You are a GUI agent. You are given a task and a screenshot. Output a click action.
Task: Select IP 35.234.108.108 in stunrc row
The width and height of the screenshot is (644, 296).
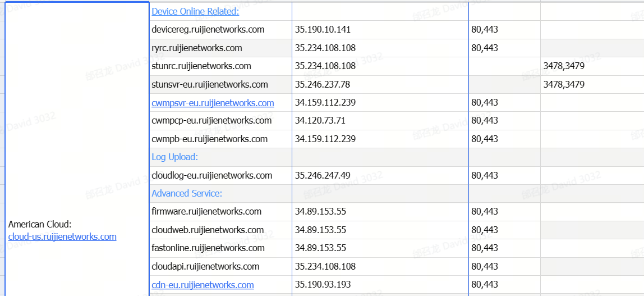click(325, 66)
